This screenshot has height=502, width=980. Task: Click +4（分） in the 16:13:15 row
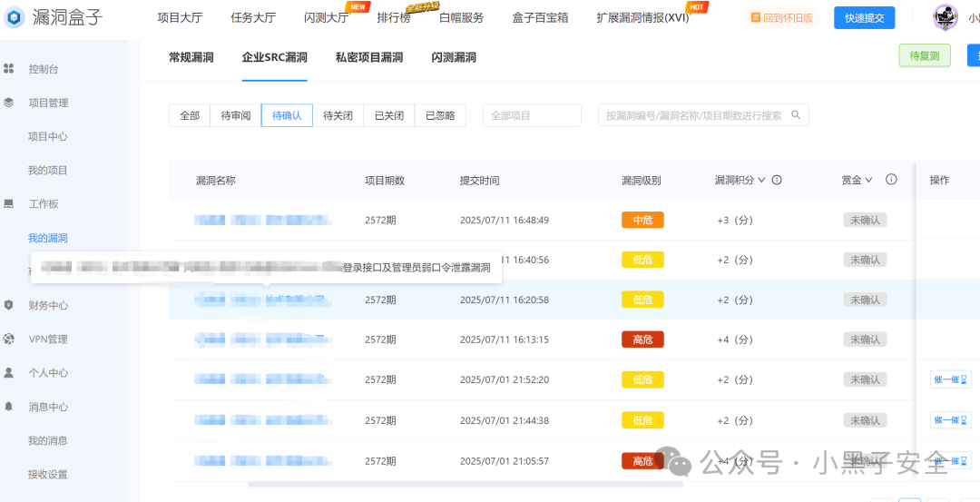pyautogui.click(x=734, y=340)
